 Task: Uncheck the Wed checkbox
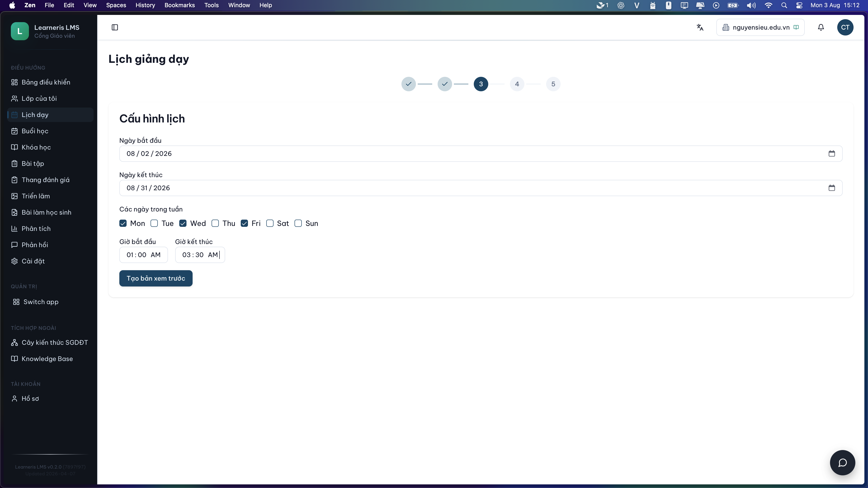pos(183,223)
